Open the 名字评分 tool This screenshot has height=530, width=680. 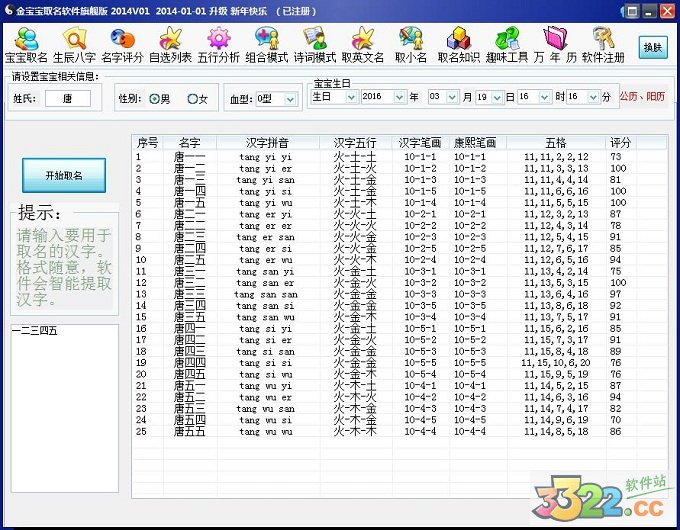[122, 45]
